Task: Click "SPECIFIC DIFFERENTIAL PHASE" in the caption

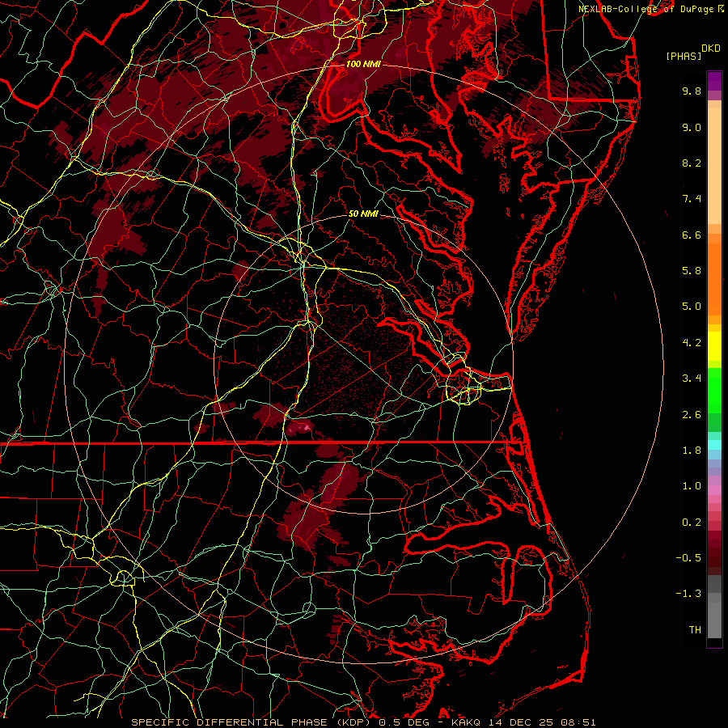Action: pyautogui.click(x=230, y=722)
